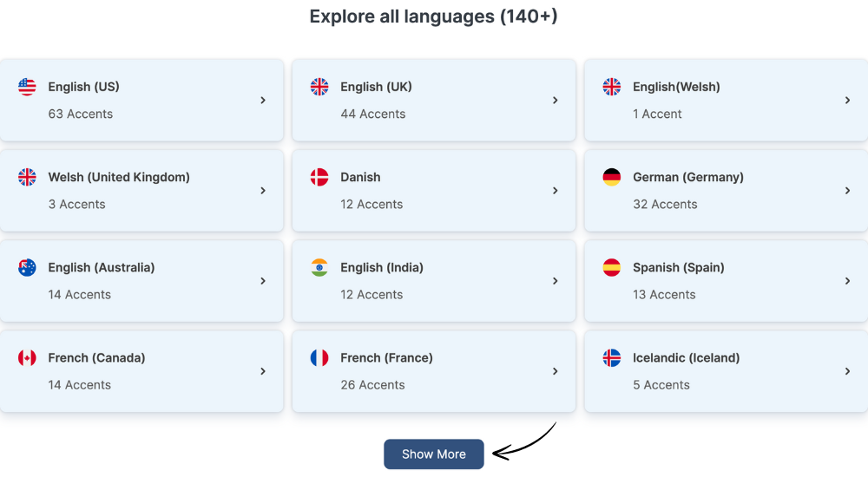This screenshot has height=477, width=868.
Task: Open German (Germany) 32 Accents text
Action: 666,204
